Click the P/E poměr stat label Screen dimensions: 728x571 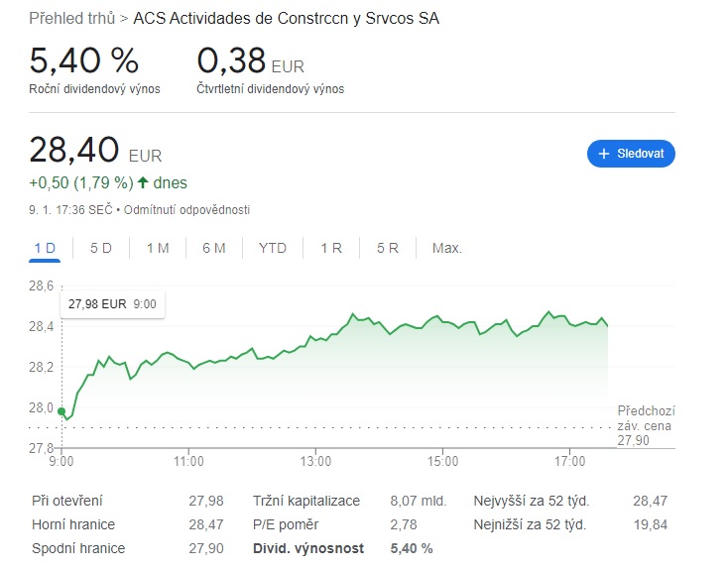[x=285, y=524]
